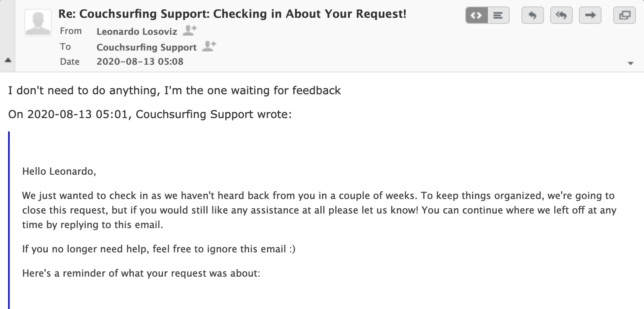
Task: Forward this email
Action: click(590, 16)
